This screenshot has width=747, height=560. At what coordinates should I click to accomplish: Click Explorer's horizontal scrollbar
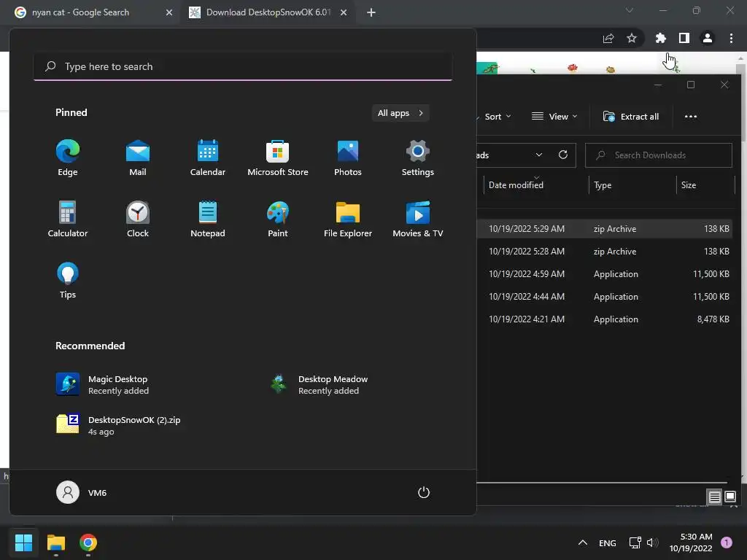pyautogui.click(x=602, y=483)
